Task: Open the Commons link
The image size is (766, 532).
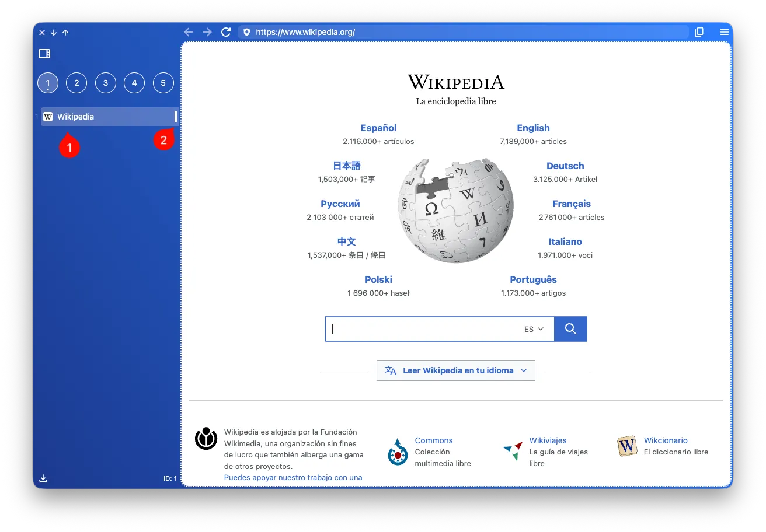Action: [434, 440]
